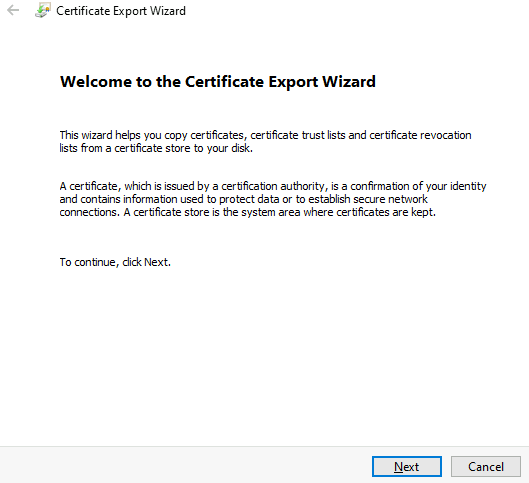Click the back arrow icon
The width and height of the screenshot is (529, 483).
click(13, 10)
